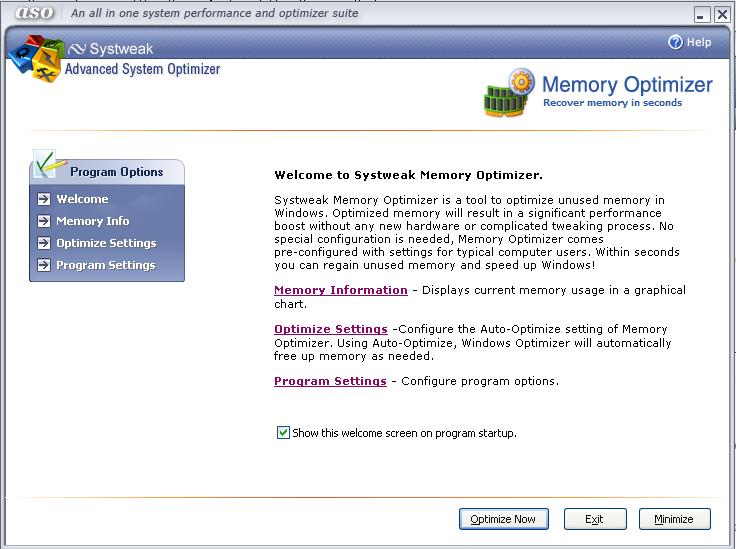Click the Systweak wave logo
This screenshot has height=549, width=737.
pos(77,49)
